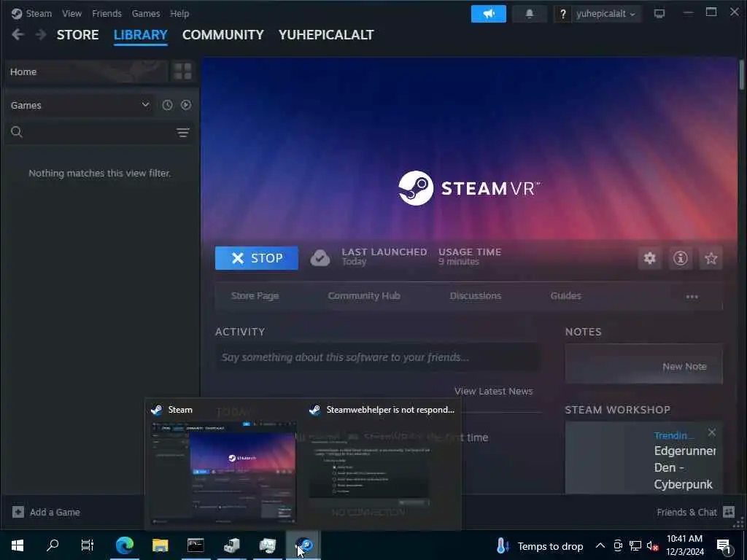Click View Latest News
This screenshot has width=747, height=560.
494,391
